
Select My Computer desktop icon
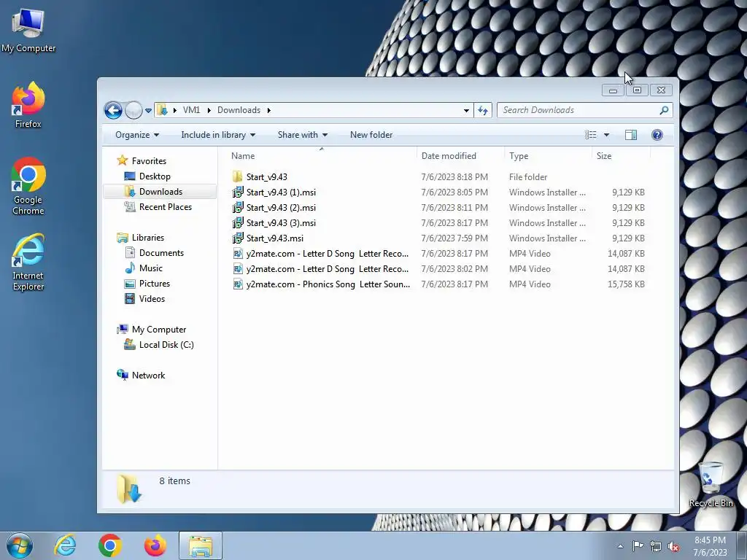click(28, 31)
